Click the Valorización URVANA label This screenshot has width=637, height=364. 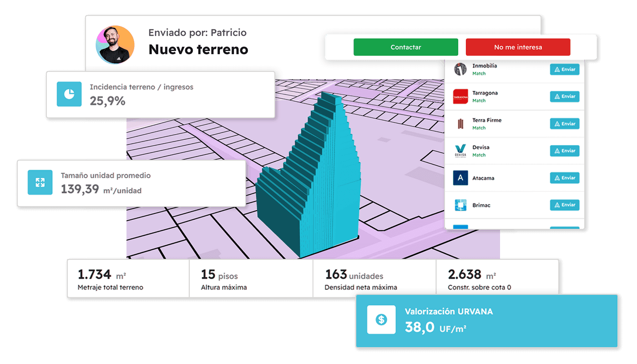click(449, 312)
